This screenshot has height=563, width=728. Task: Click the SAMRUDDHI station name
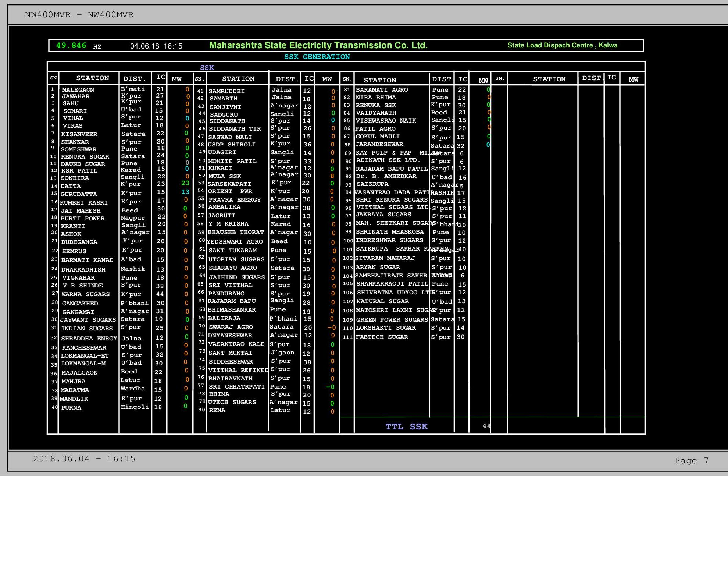(x=226, y=91)
